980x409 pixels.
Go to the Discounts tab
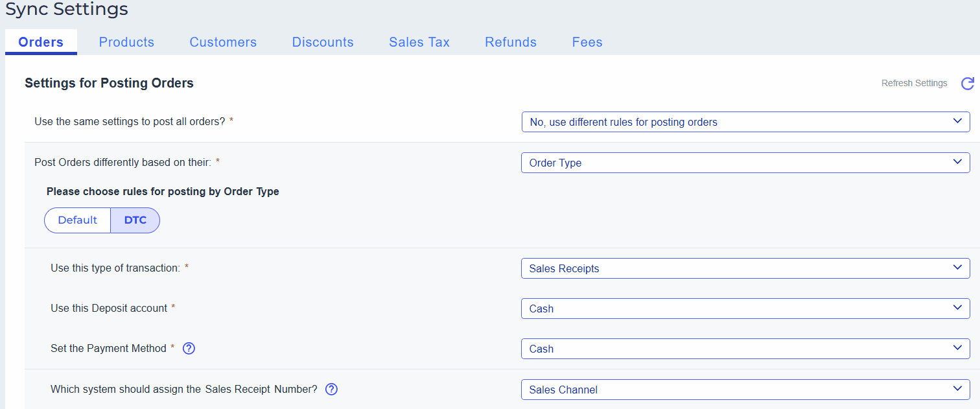click(323, 42)
